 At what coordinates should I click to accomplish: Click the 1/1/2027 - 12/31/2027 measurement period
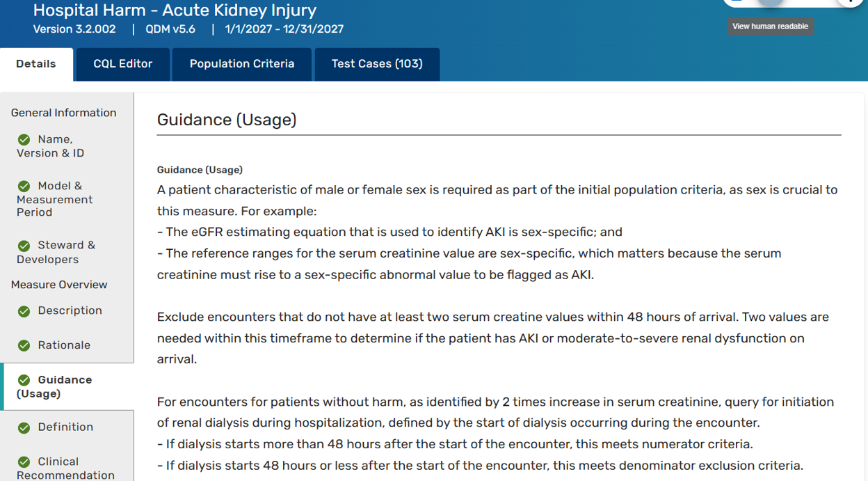(284, 29)
